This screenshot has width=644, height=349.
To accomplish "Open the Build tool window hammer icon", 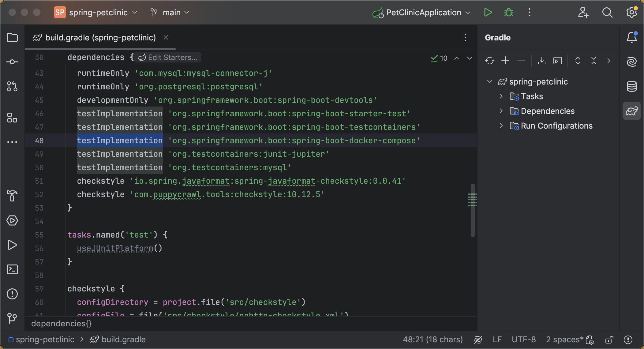I will coord(12,196).
